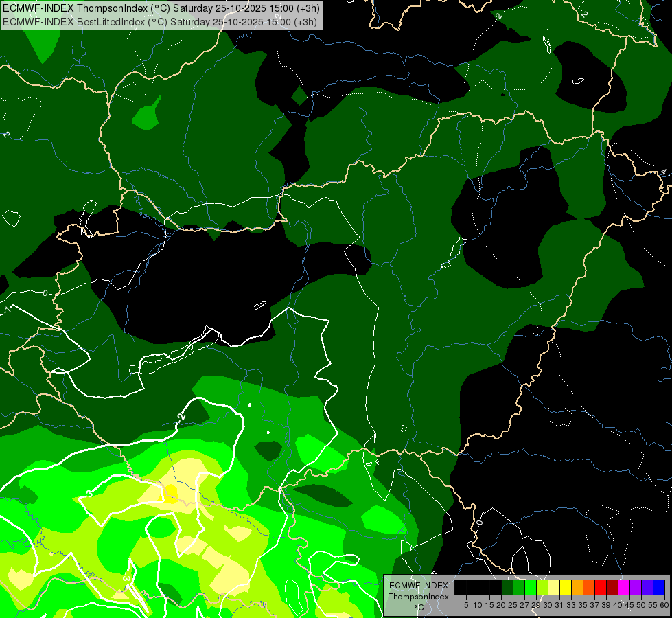
Task: Click the legend tick value '20'
Action: [x=501, y=605]
